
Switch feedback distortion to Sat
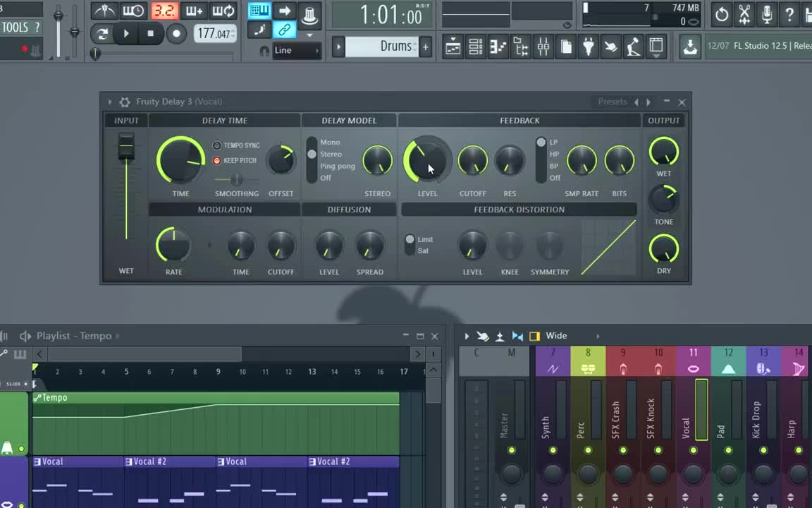click(423, 251)
